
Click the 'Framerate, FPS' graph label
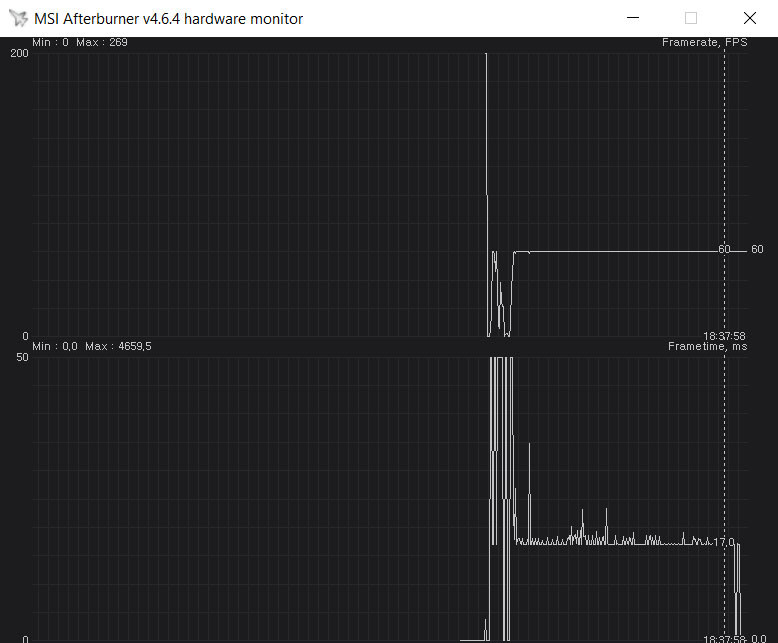pyautogui.click(x=704, y=43)
